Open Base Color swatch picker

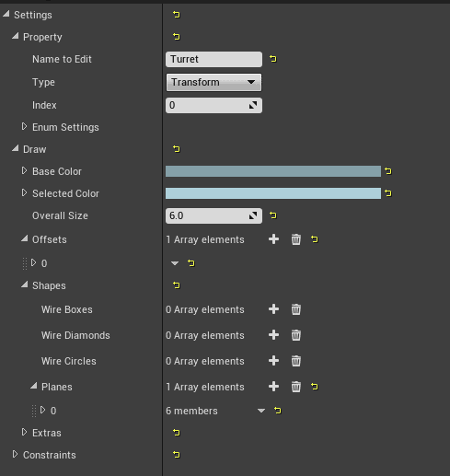(273, 171)
